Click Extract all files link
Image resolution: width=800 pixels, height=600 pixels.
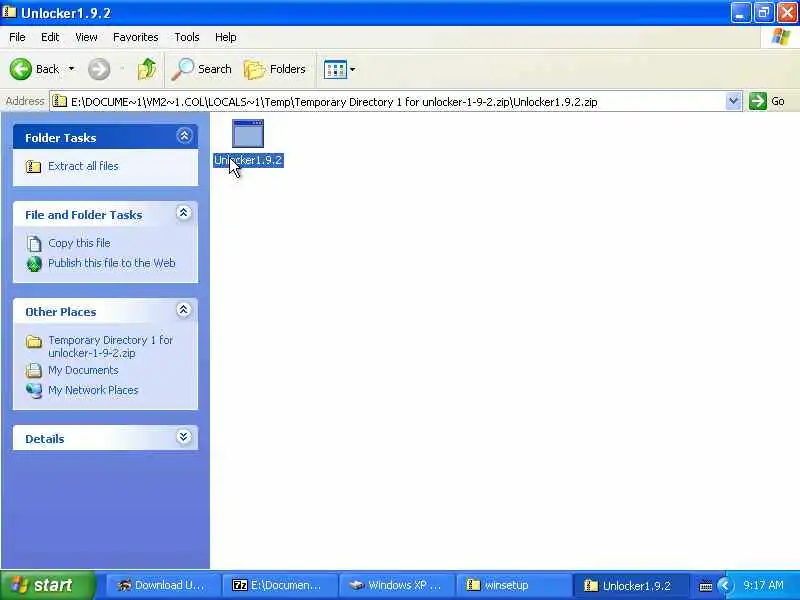coord(83,166)
